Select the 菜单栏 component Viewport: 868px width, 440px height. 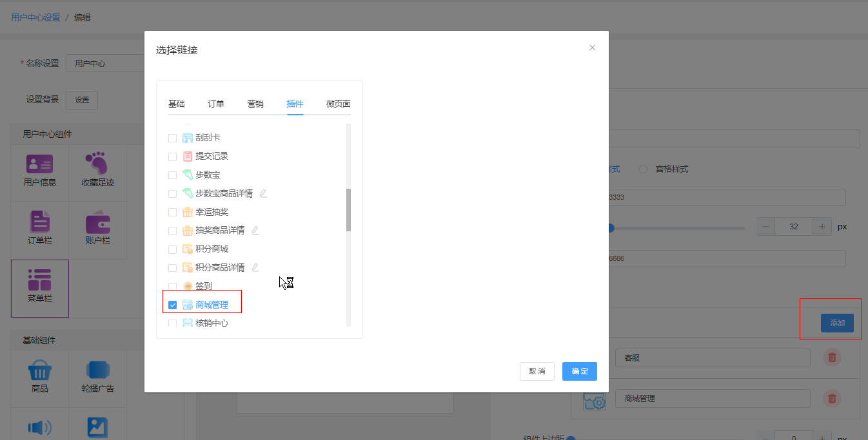pos(40,289)
